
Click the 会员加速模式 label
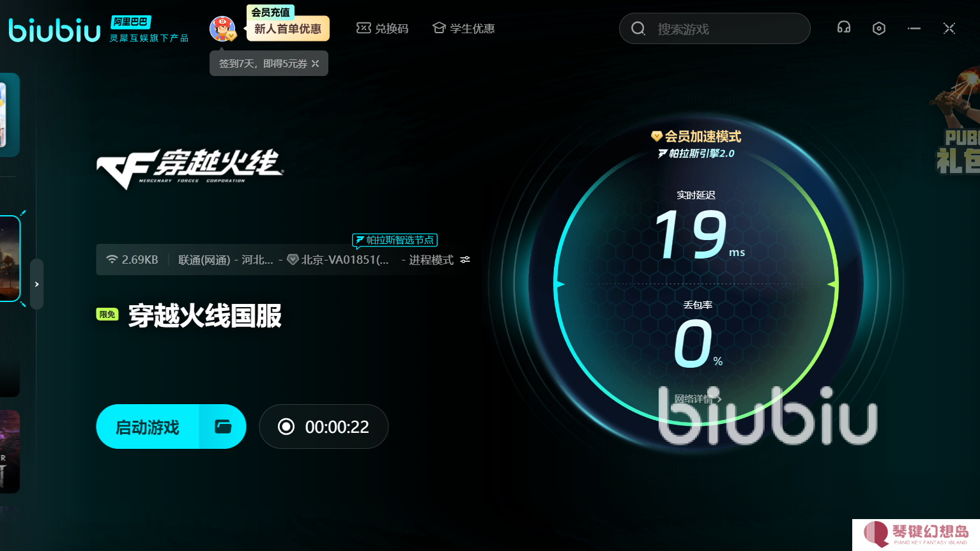(x=703, y=136)
